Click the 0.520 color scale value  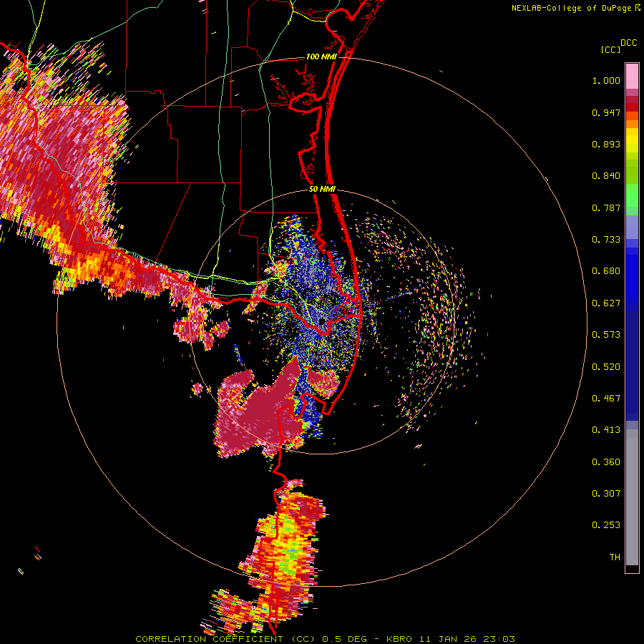click(x=606, y=367)
